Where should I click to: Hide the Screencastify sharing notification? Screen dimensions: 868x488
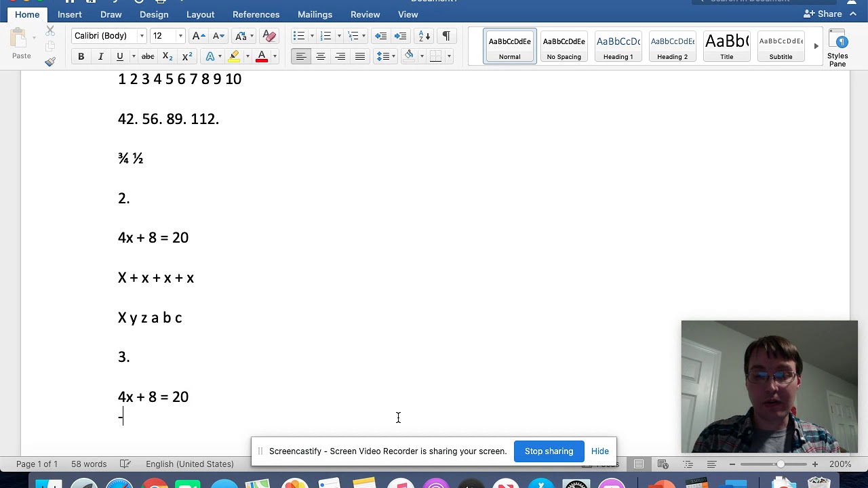[x=599, y=451]
